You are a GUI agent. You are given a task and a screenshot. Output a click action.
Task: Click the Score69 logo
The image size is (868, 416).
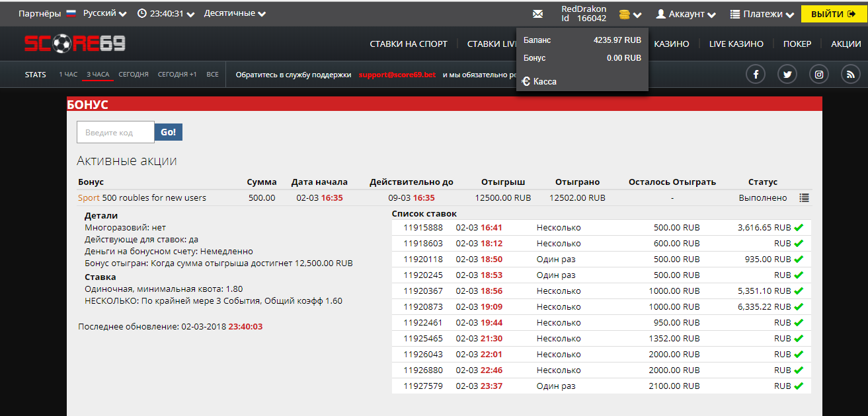[x=75, y=44]
